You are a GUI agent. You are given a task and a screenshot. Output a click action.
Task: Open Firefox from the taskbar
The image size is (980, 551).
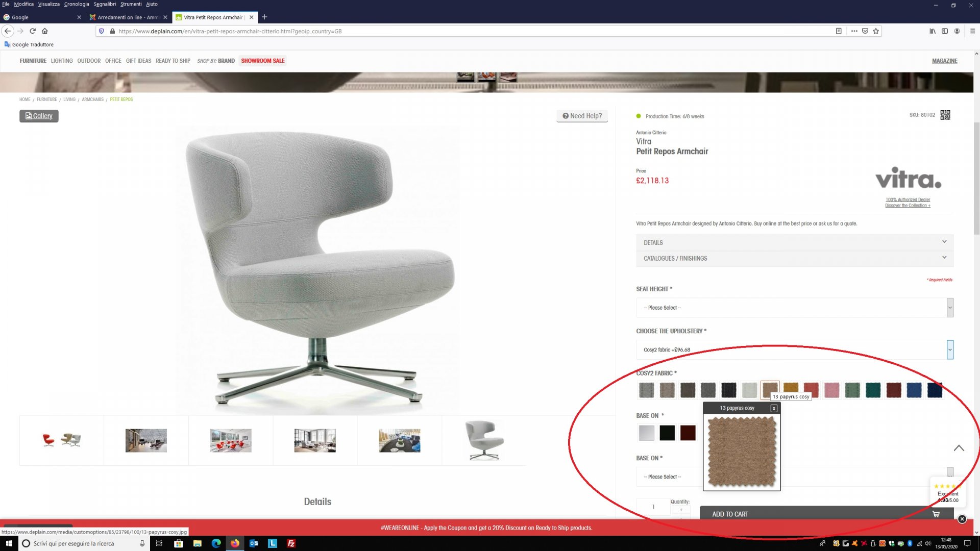coord(235,543)
